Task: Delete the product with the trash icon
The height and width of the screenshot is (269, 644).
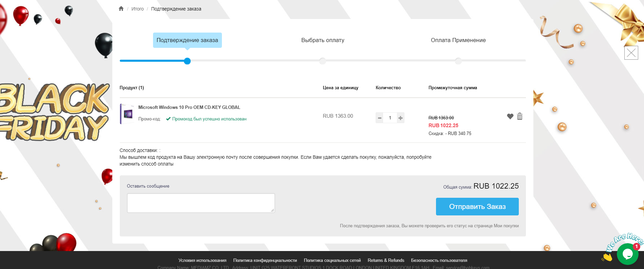Action: pos(520,116)
